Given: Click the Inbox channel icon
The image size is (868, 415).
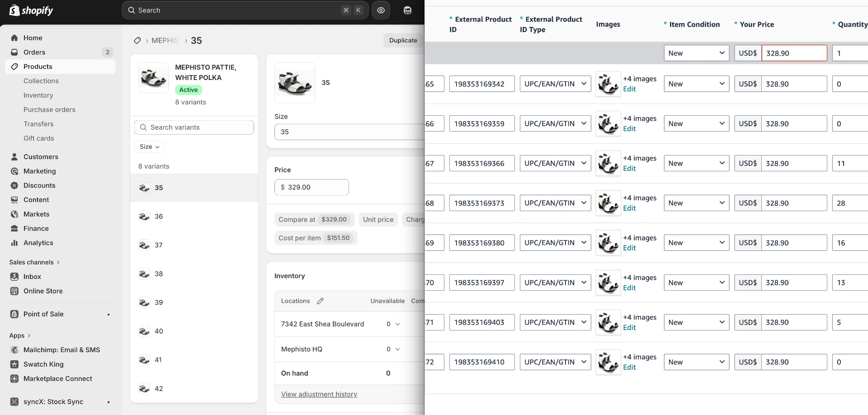Looking at the screenshot, I should click(x=14, y=277).
